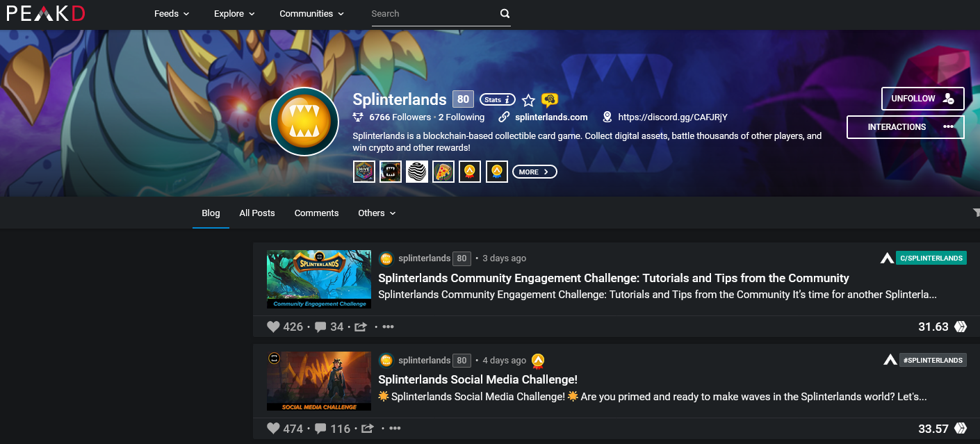
Task: Open Community Engagement Challenge thumbnail
Action: click(319, 279)
